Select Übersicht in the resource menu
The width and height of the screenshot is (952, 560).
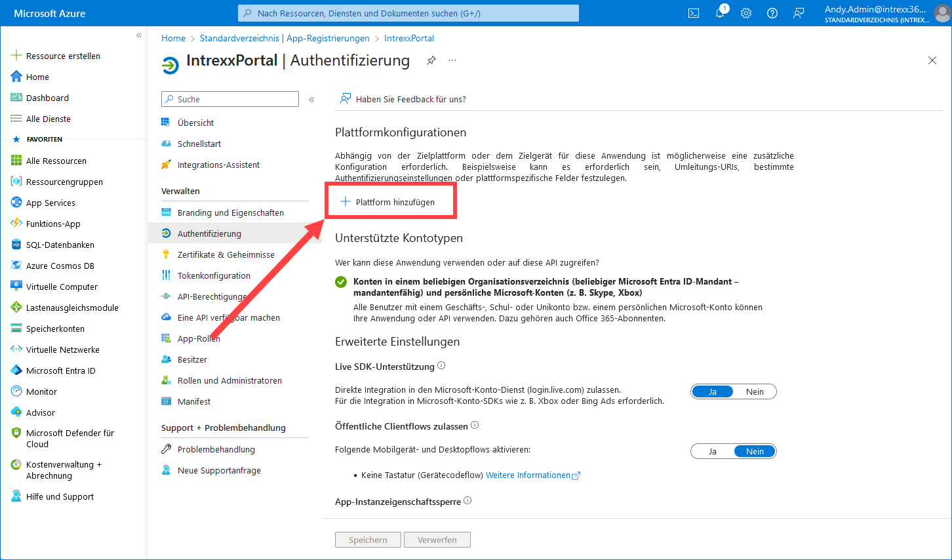195,123
